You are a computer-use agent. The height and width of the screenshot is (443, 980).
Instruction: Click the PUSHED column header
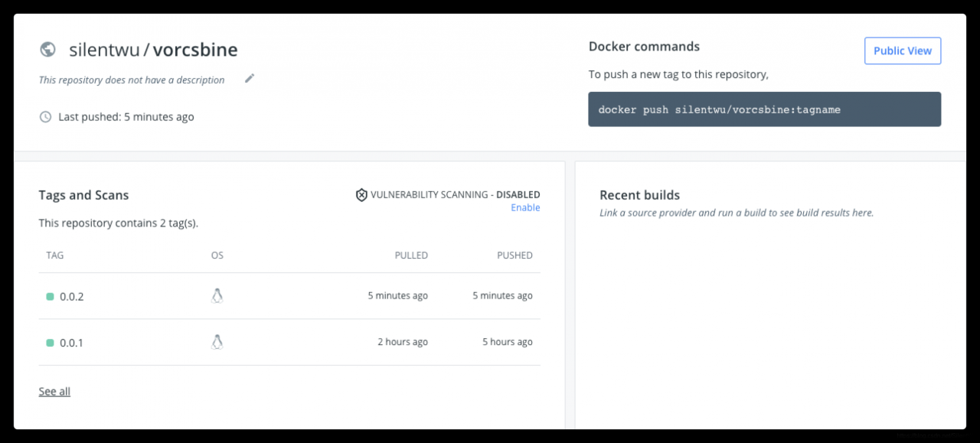coord(514,256)
